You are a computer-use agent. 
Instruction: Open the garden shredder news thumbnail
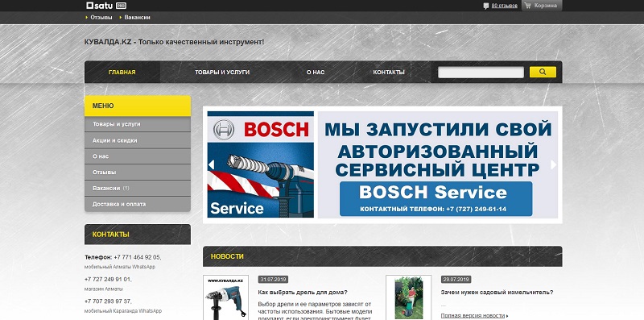[x=408, y=297]
